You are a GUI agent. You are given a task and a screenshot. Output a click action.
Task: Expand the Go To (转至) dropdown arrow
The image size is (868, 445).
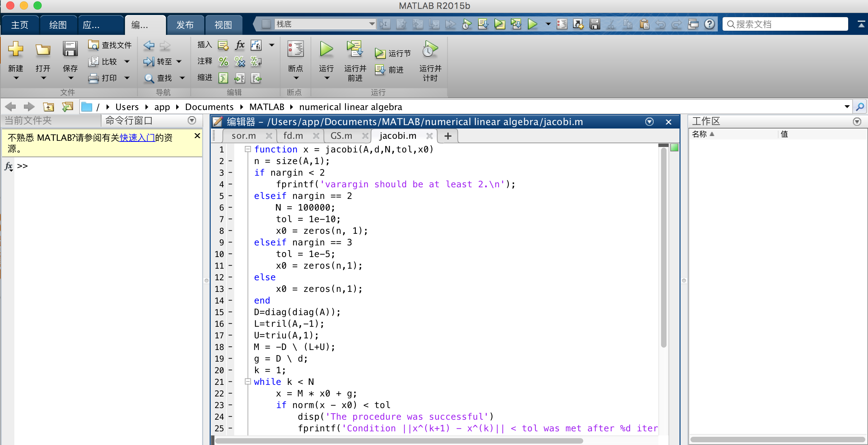click(179, 62)
